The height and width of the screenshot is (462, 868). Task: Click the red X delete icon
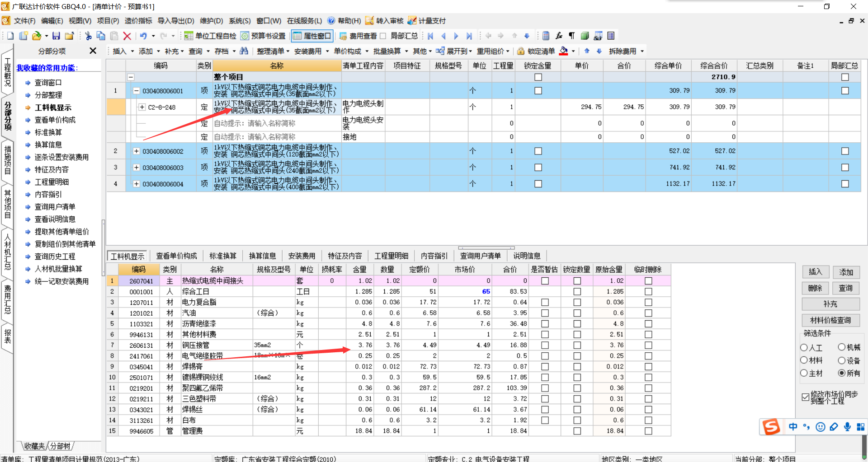[x=127, y=36]
